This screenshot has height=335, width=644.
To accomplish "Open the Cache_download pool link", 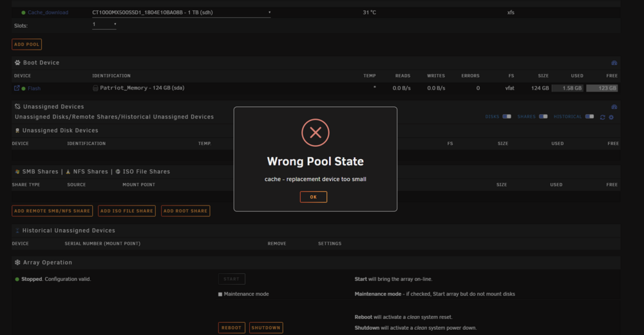I will (48, 12).
